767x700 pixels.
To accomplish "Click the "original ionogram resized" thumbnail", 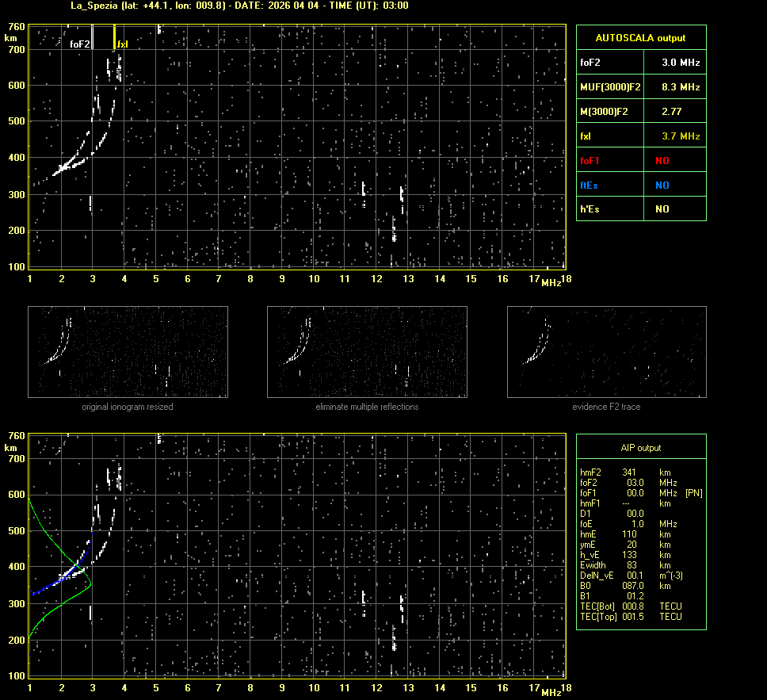I will point(128,351).
